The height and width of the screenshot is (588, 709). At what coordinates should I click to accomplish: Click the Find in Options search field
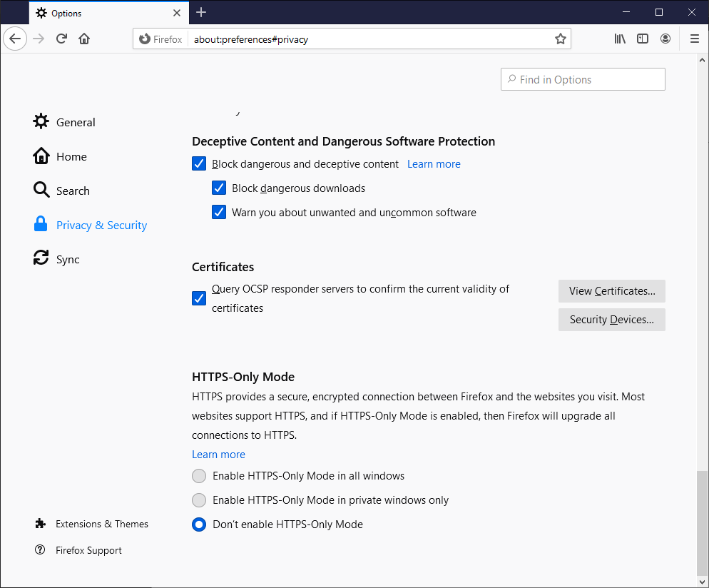(583, 79)
